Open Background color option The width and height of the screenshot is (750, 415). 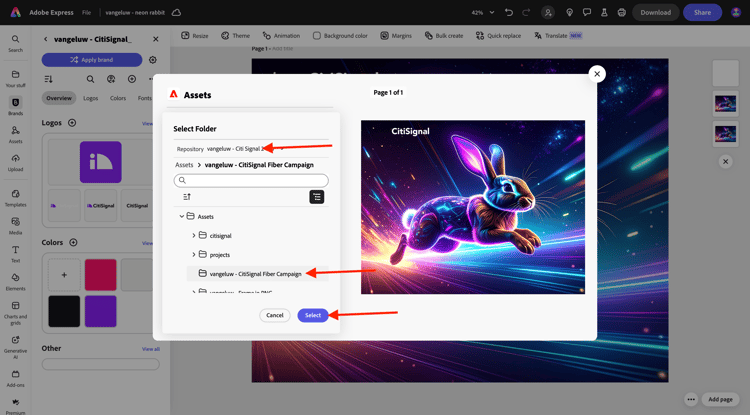pos(340,35)
